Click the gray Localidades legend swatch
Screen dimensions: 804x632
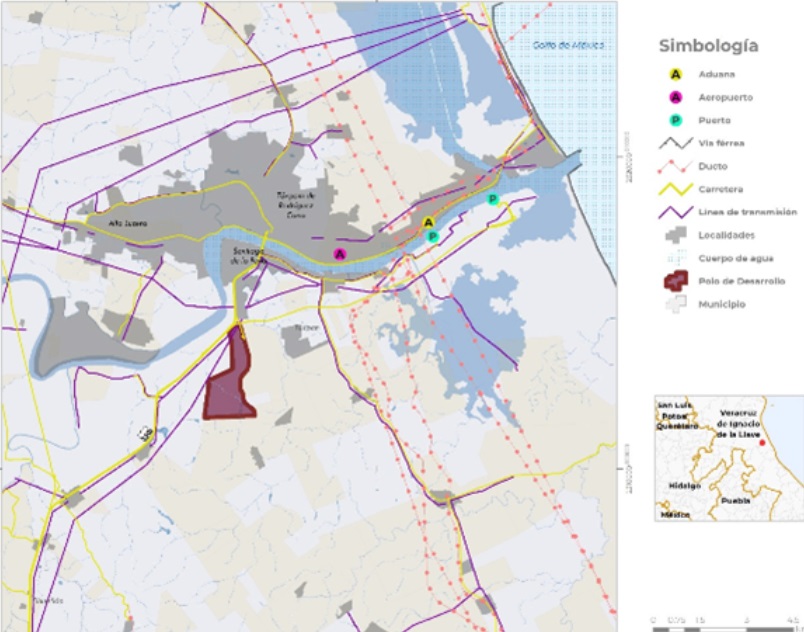(675, 235)
